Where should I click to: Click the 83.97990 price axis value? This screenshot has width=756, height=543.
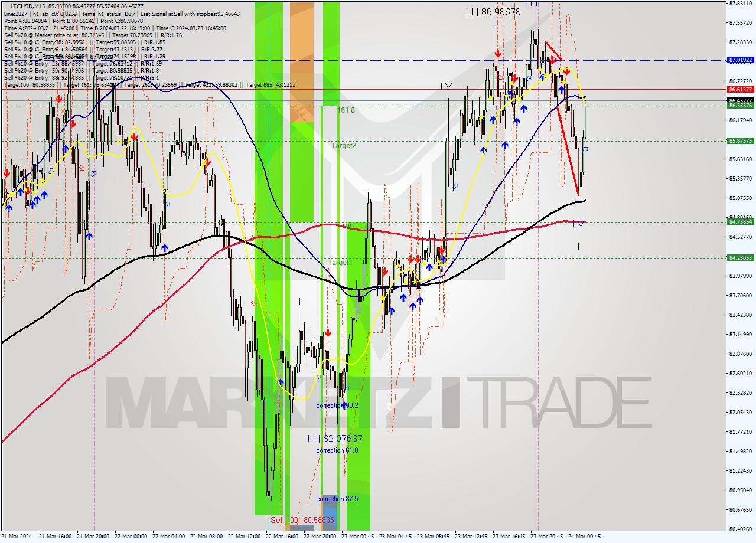tap(741, 276)
